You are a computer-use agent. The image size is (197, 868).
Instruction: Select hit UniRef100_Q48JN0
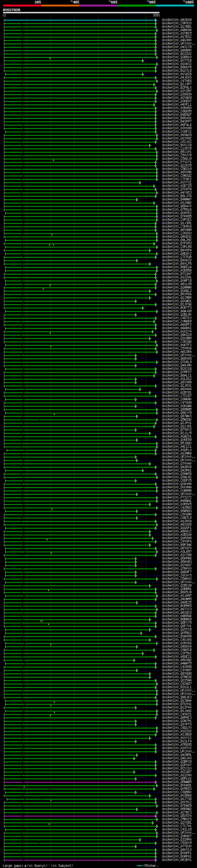[177, 365]
